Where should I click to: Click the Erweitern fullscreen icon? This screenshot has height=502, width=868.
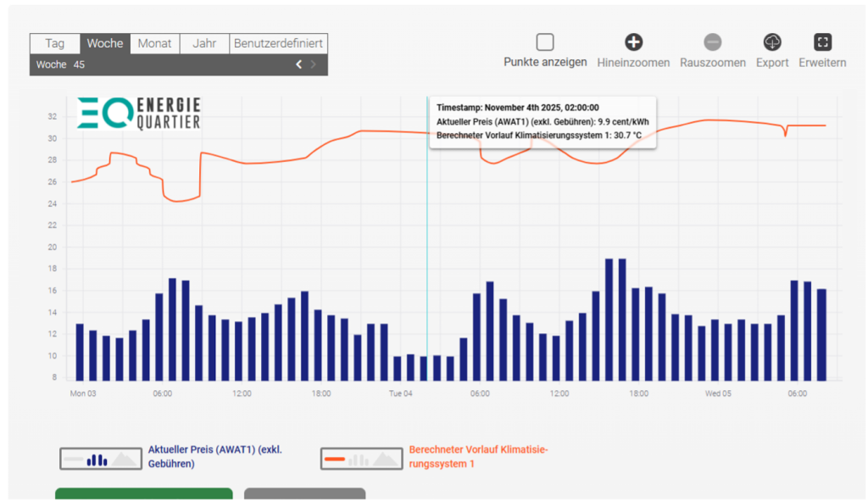pos(822,42)
